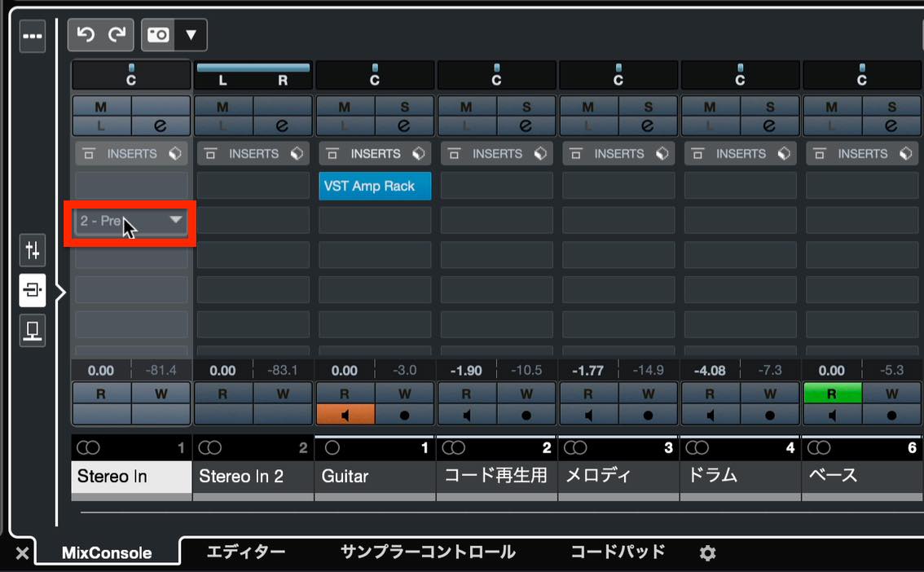Adjust the Stereo In 2 L-R panner
924x572 pixels.
point(253,75)
